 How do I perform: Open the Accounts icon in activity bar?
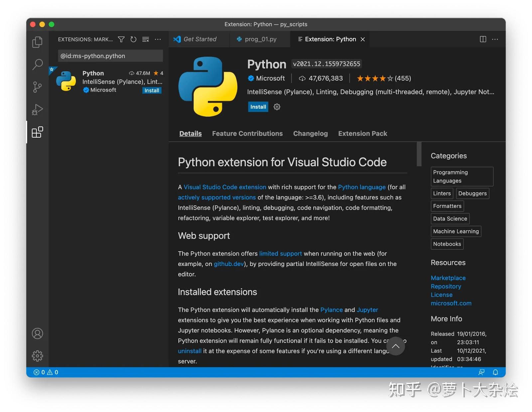tap(37, 334)
